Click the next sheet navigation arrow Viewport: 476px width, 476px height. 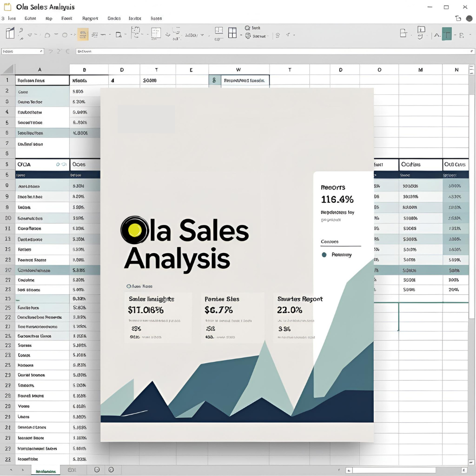click(23, 470)
